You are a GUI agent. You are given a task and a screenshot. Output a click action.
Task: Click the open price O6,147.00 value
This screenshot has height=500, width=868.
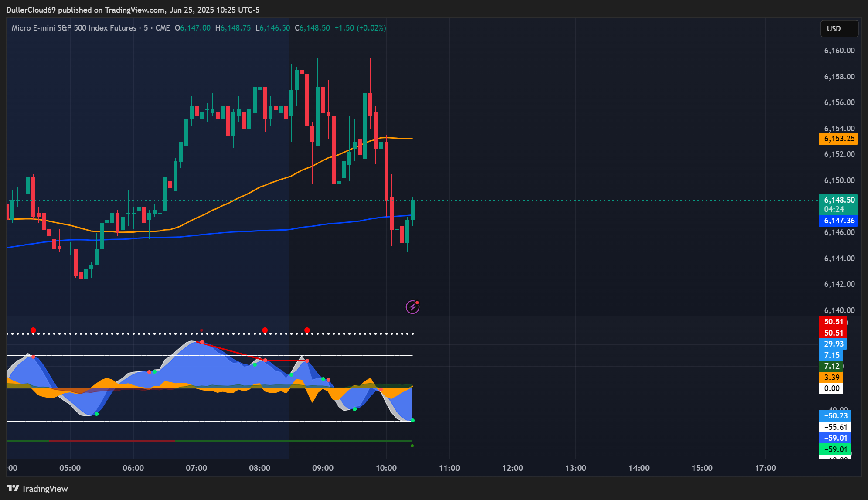193,28
